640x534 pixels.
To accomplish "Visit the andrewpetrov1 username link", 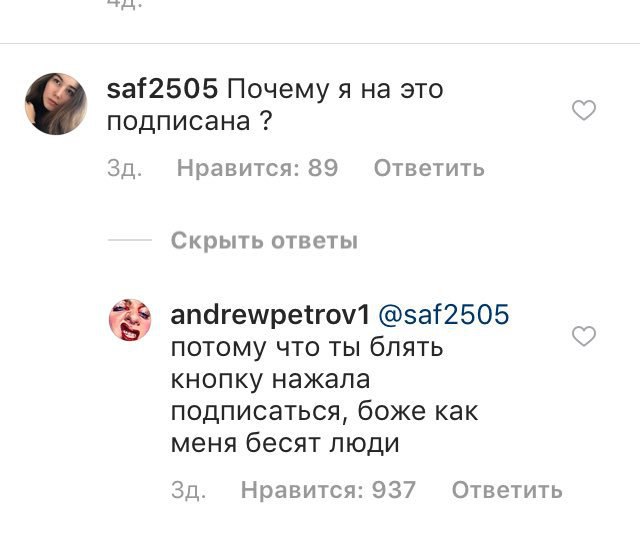I will coord(270,315).
